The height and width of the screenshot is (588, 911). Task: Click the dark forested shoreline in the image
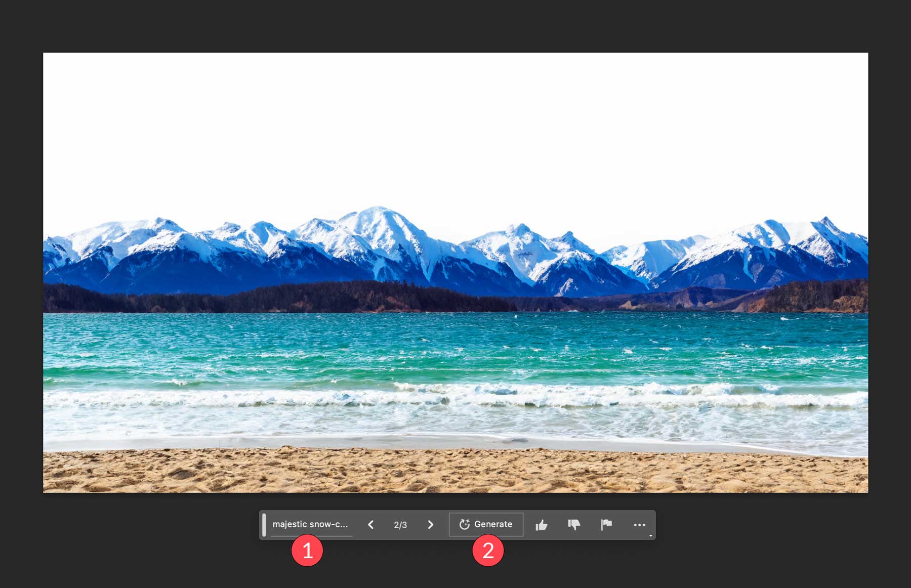[x=304, y=299]
